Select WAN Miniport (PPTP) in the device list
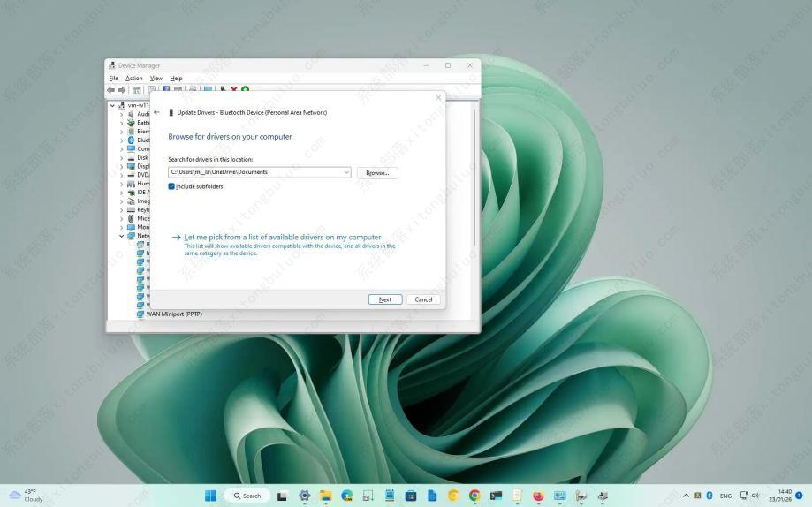This screenshot has width=812, height=507. click(x=174, y=314)
